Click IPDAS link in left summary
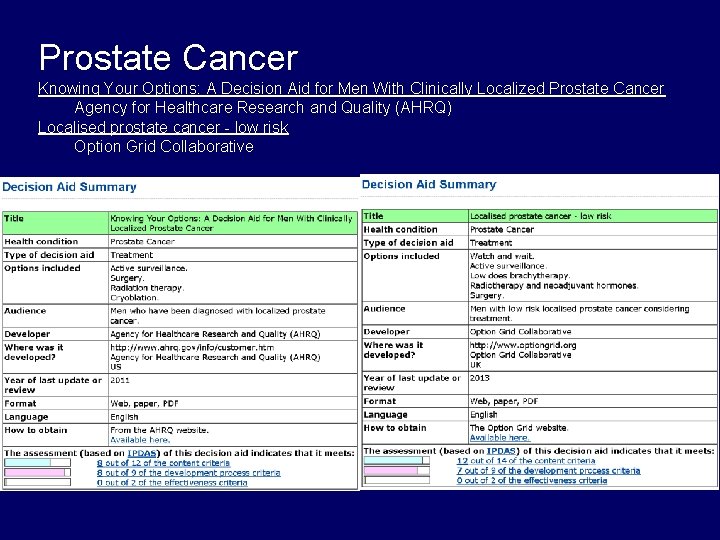 pyautogui.click(x=141, y=453)
